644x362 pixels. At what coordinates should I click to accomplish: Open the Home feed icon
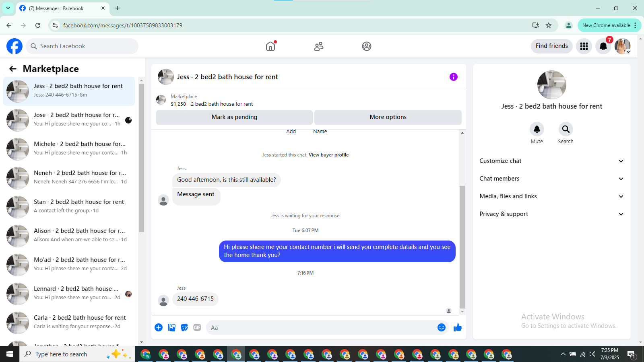coord(270,46)
